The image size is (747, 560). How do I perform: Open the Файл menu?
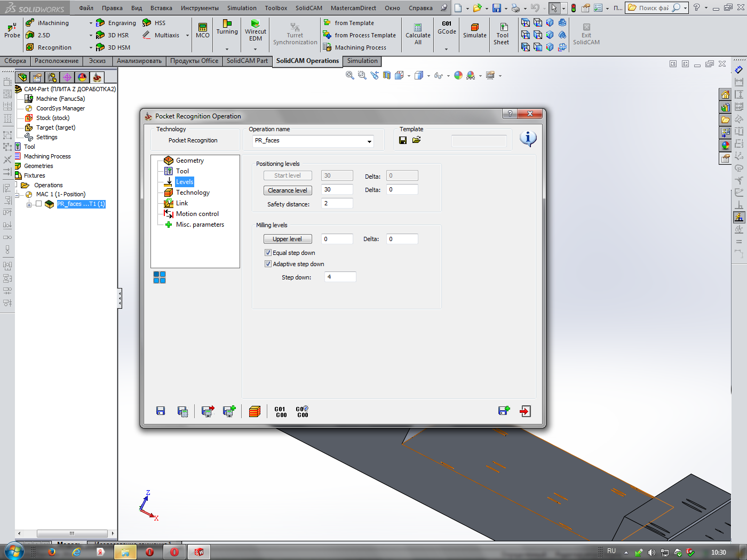[x=86, y=8]
